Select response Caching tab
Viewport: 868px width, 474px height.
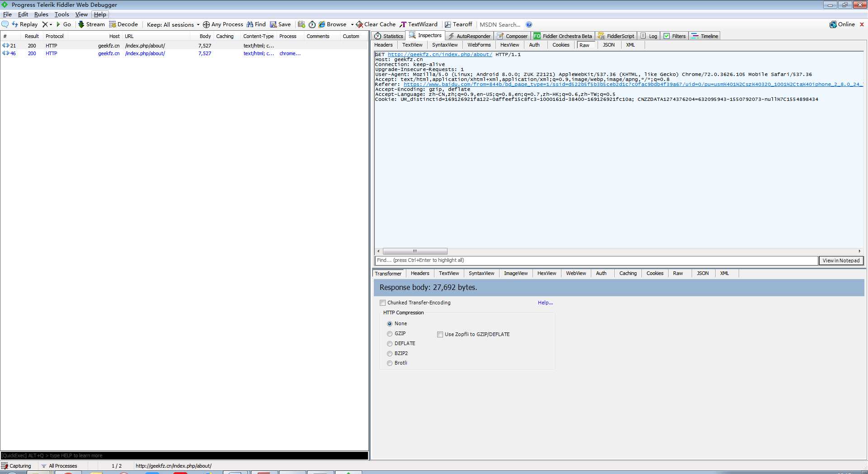(x=628, y=273)
